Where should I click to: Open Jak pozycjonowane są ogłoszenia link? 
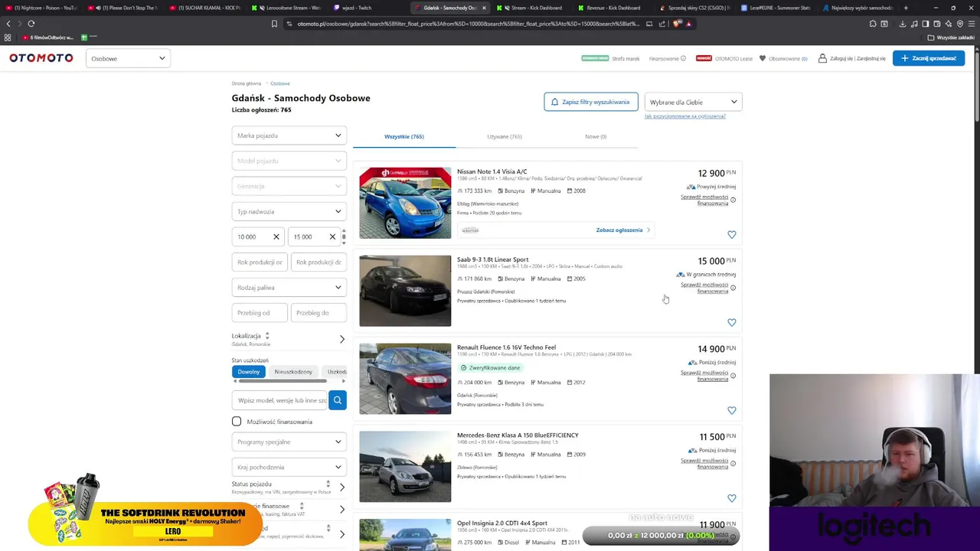(x=684, y=116)
